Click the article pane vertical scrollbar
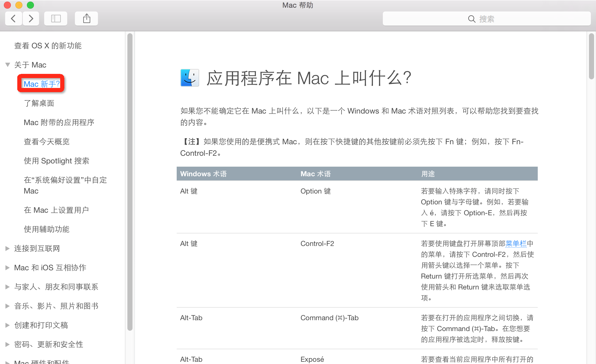 point(592,56)
